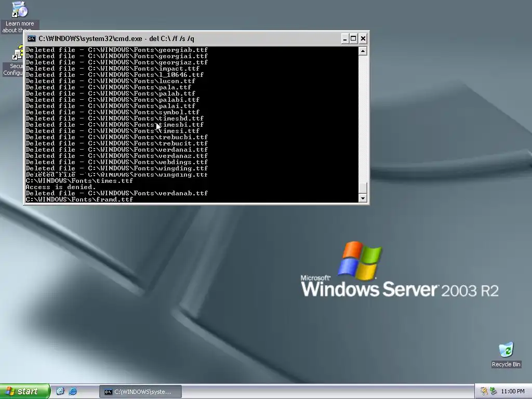Click the line for georgiaz.ttf
532x399 pixels.
pyautogui.click(x=117, y=62)
